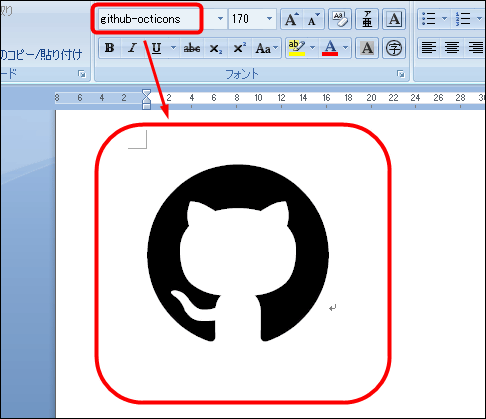Click Grow Font button
This screenshot has height=419, width=486.
[x=292, y=19]
